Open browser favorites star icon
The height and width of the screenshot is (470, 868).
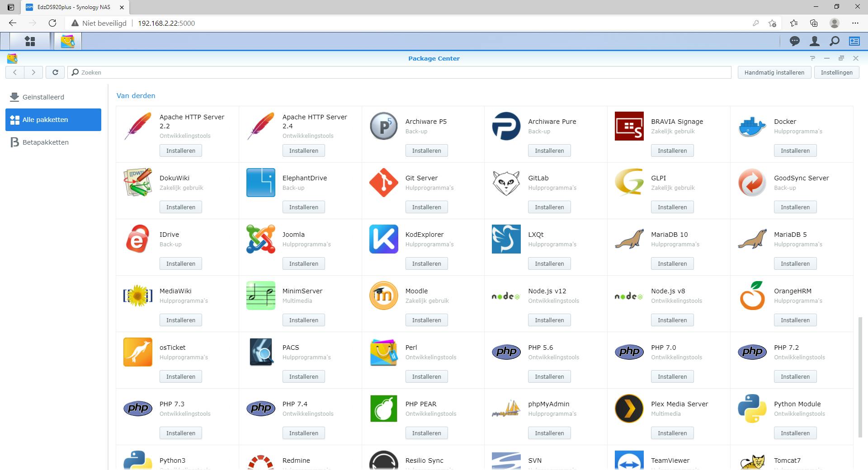pos(793,23)
